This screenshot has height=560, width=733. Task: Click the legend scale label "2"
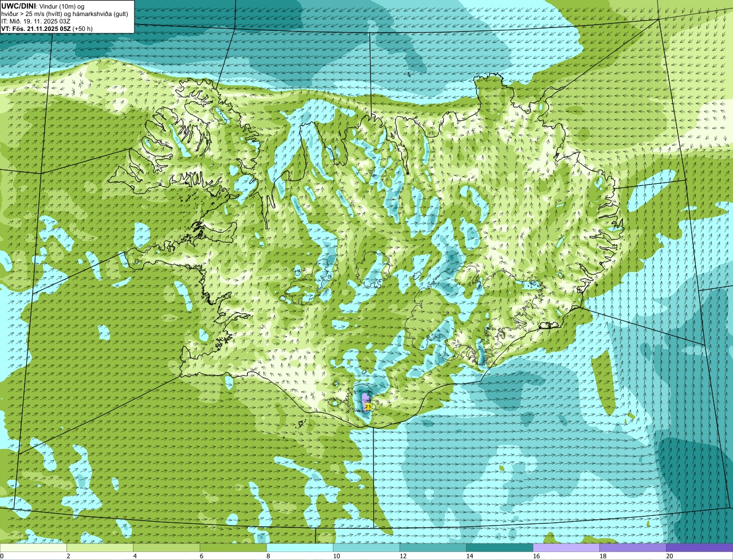[68, 556]
